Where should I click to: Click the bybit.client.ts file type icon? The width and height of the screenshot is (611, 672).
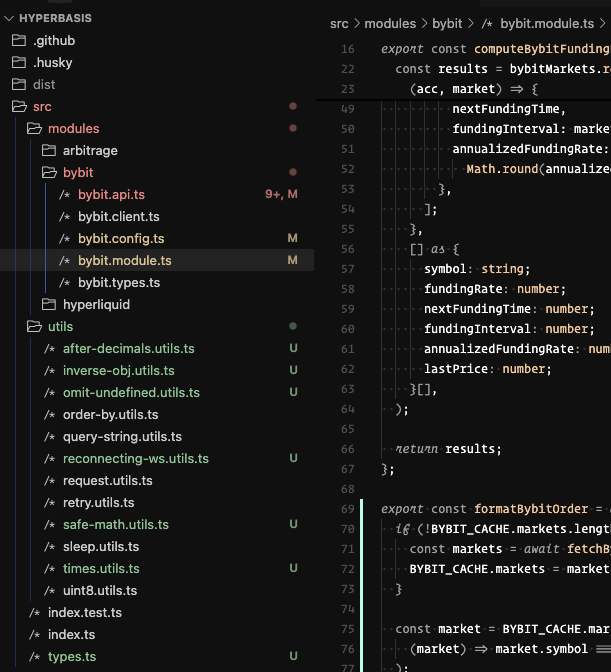[x=65, y=216]
